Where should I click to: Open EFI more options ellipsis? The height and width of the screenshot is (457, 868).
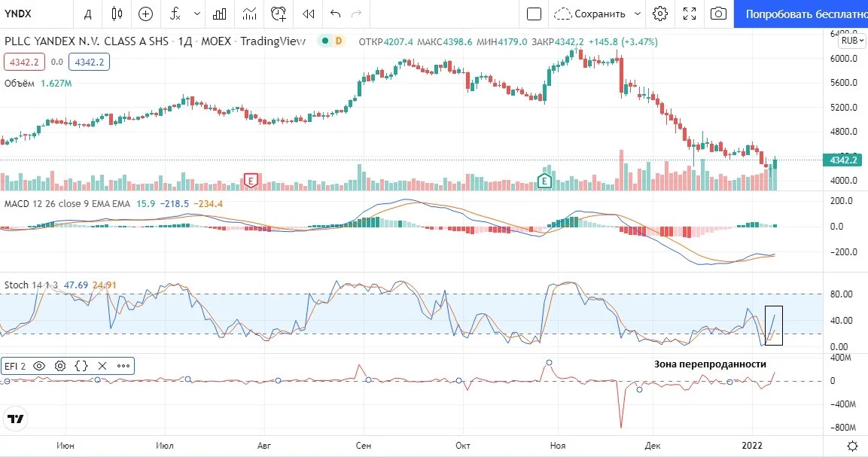[123, 366]
